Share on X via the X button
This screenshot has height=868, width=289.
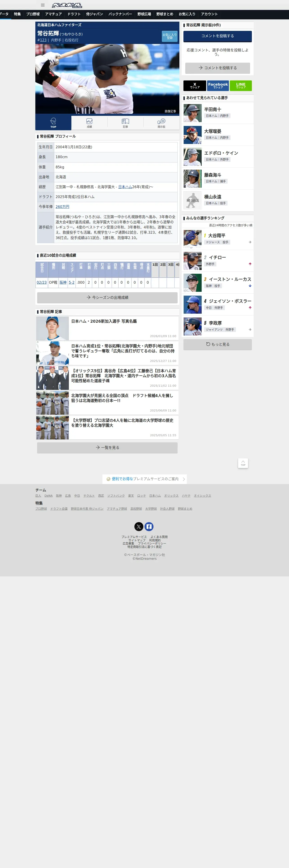pos(195,86)
